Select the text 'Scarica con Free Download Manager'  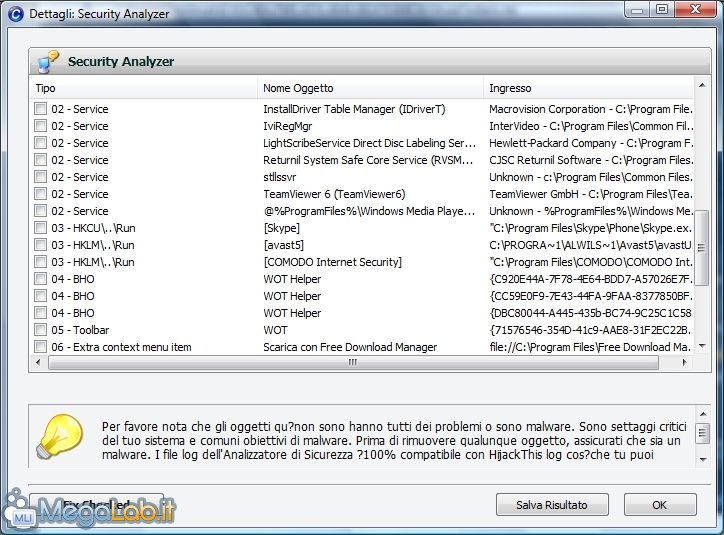[x=350, y=347]
